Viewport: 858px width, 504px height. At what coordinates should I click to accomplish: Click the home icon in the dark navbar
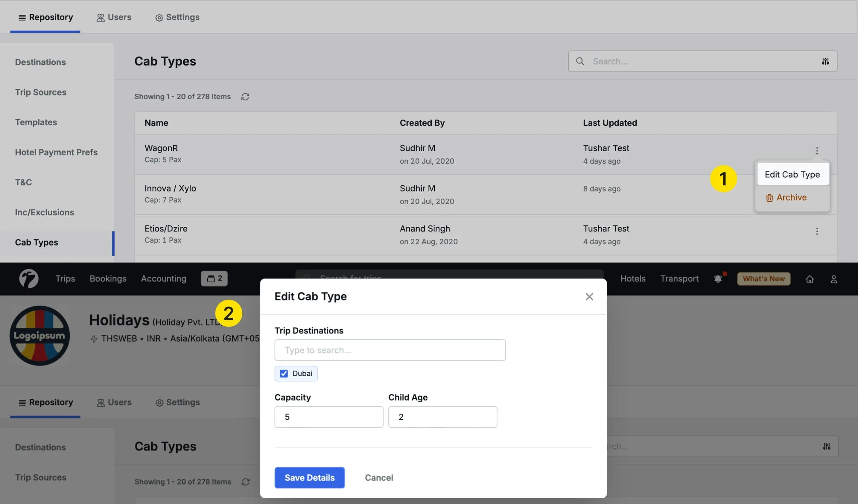tap(809, 279)
